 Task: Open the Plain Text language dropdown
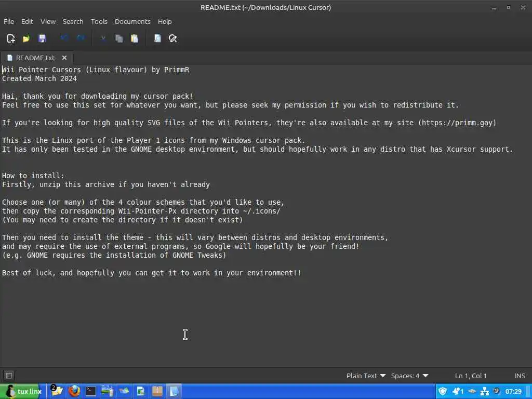point(366,376)
